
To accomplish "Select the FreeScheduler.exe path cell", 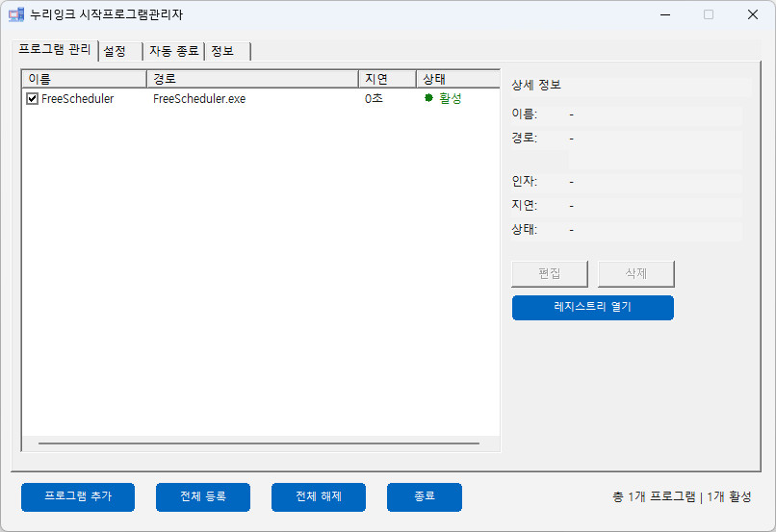I will point(199,98).
